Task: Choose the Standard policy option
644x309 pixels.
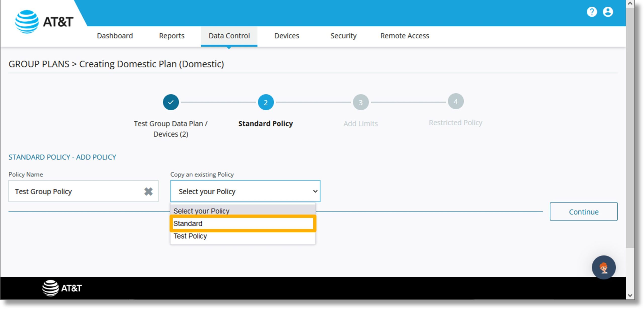Action: (243, 223)
